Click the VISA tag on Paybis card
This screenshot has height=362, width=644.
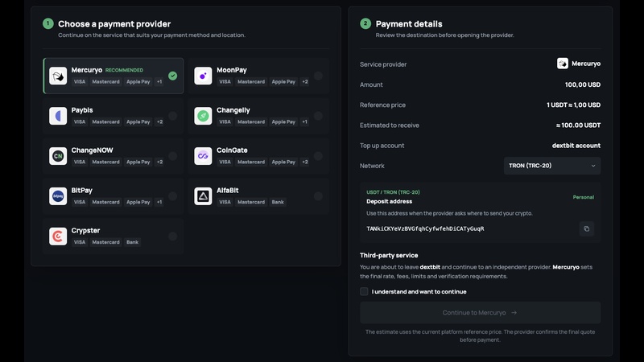point(80,122)
